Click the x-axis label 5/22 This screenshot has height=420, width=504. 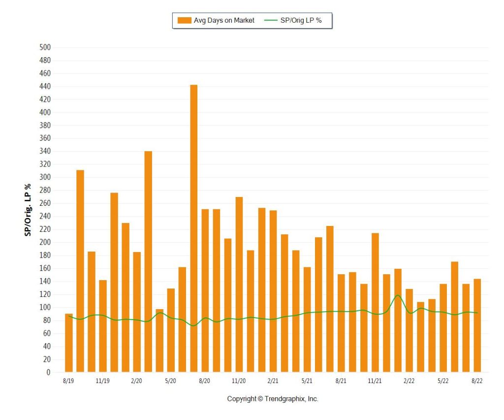[443, 381]
